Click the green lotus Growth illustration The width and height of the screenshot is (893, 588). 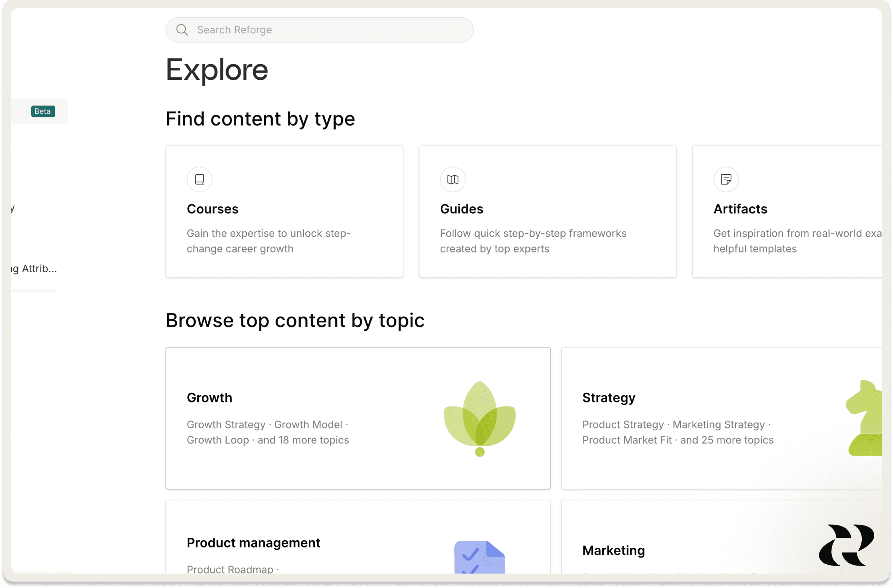pyautogui.click(x=480, y=418)
